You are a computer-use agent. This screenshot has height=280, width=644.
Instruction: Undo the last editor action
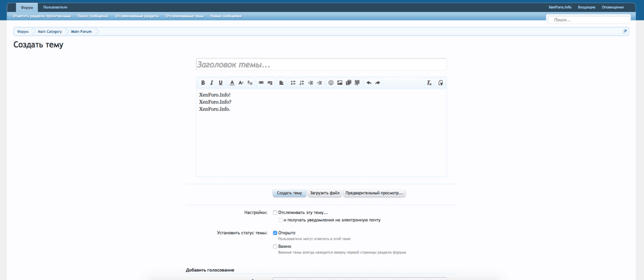coord(369,83)
